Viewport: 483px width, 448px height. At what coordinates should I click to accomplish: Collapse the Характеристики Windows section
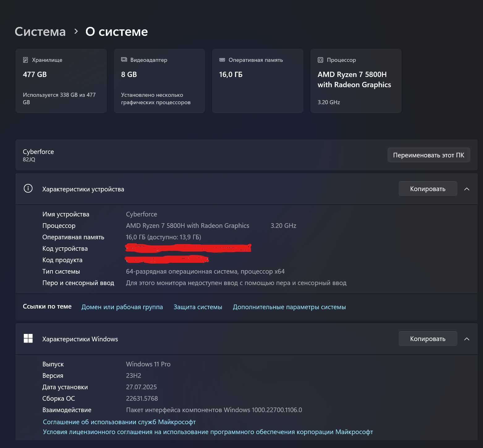click(467, 339)
